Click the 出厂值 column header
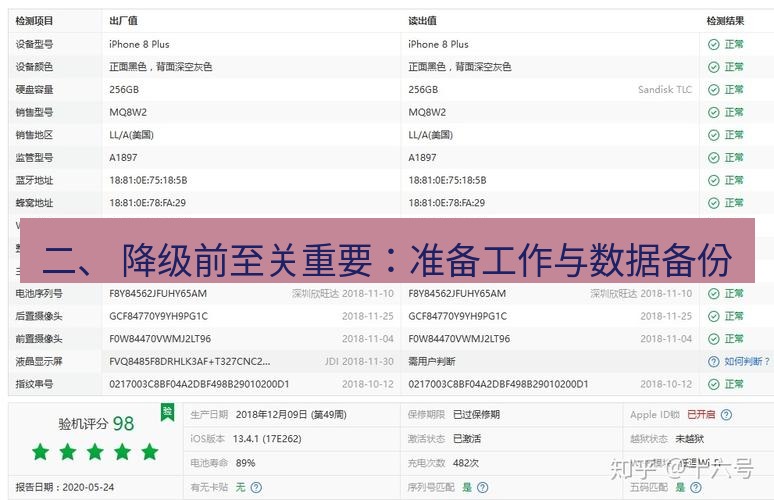The image size is (774, 500). coord(123,21)
